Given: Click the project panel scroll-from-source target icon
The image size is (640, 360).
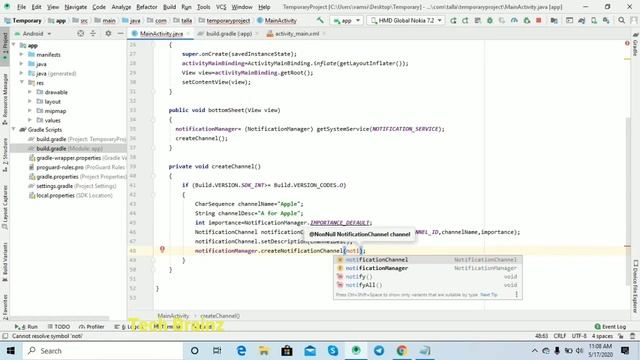Looking at the screenshot, I should pos(80,34).
